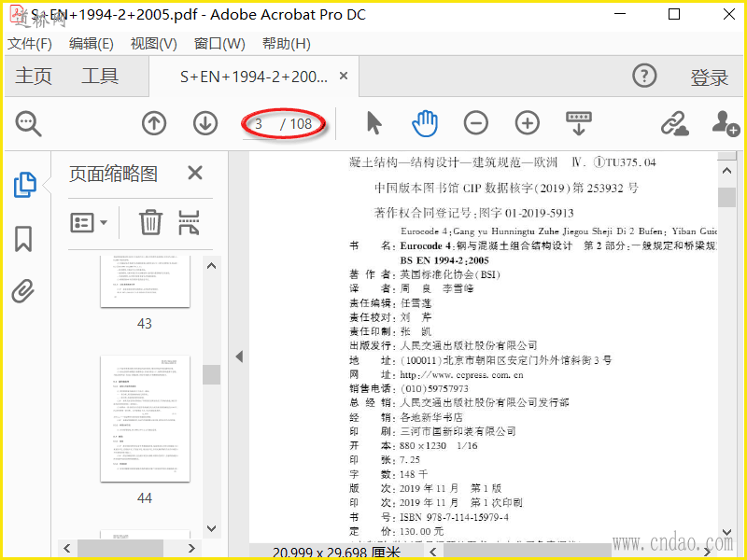747x560 pixels.
Task: Open the 视图(V) menu
Action: pyautogui.click(x=153, y=44)
